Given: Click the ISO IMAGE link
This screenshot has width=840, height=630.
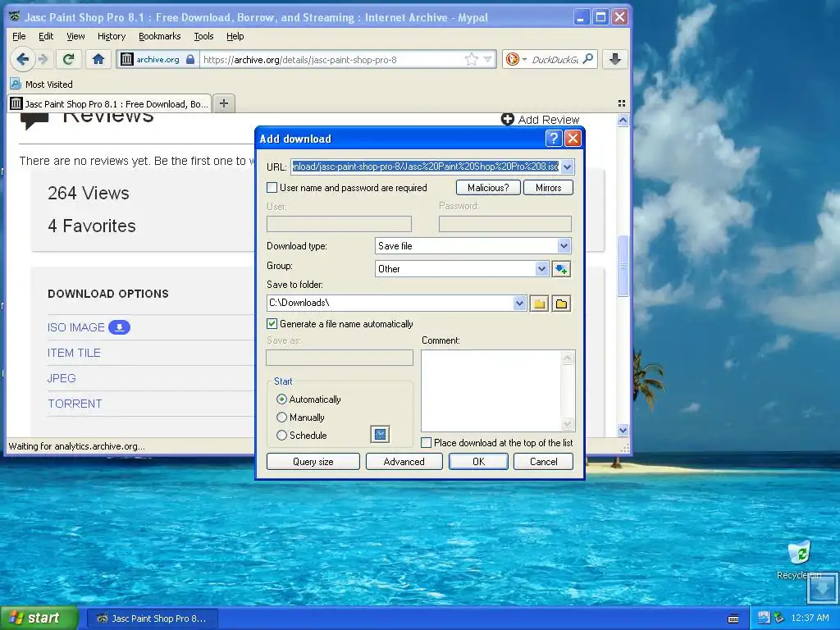Looking at the screenshot, I should coord(76,327).
